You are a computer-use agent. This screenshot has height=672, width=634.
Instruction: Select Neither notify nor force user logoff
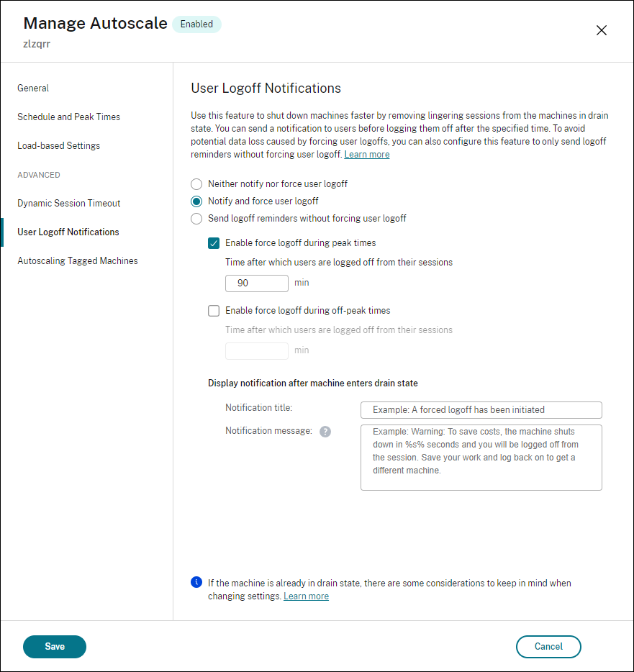tap(196, 184)
